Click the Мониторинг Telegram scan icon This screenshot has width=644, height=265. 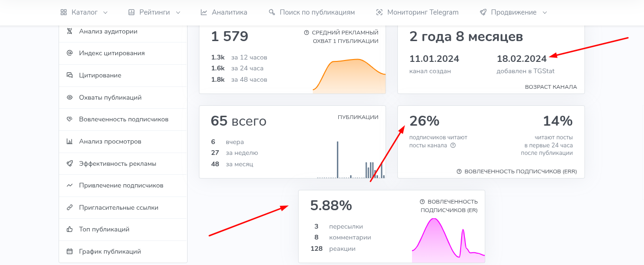(379, 12)
